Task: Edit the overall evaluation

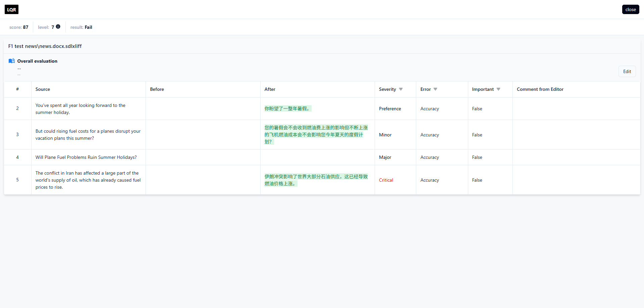Action: [627, 71]
